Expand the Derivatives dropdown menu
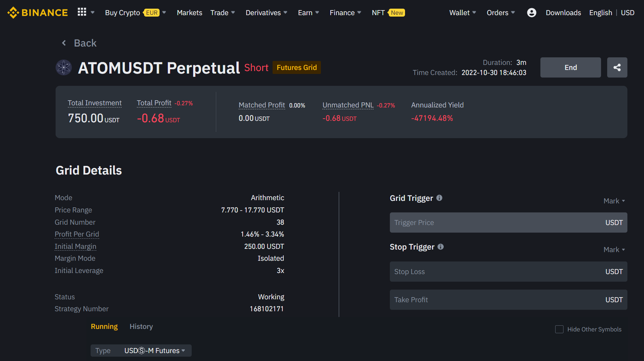The image size is (644, 361). (x=266, y=13)
